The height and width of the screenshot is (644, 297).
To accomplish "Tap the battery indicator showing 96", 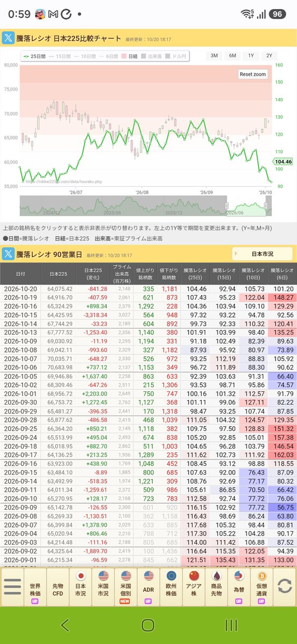I will (277, 14).
